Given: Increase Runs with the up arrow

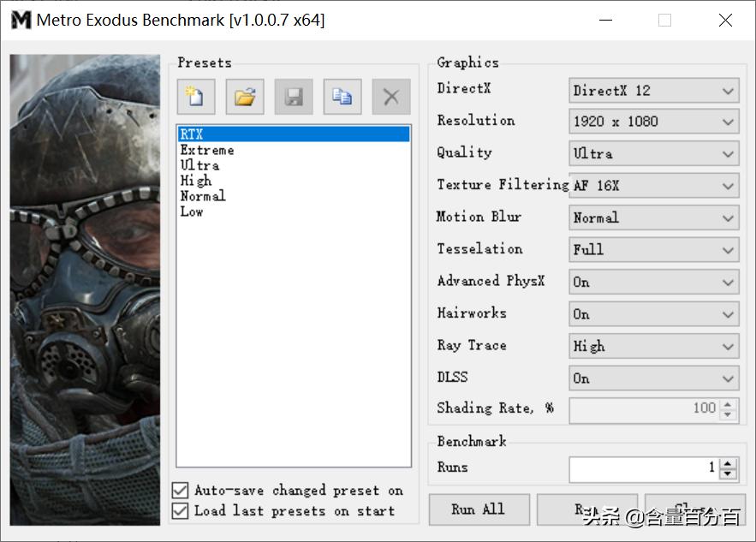Looking at the screenshot, I should pyautogui.click(x=728, y=463).
